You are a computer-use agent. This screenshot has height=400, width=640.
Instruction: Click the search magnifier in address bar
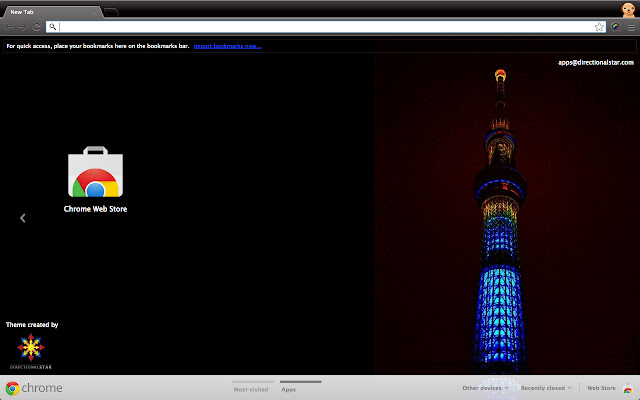point(53,27)
